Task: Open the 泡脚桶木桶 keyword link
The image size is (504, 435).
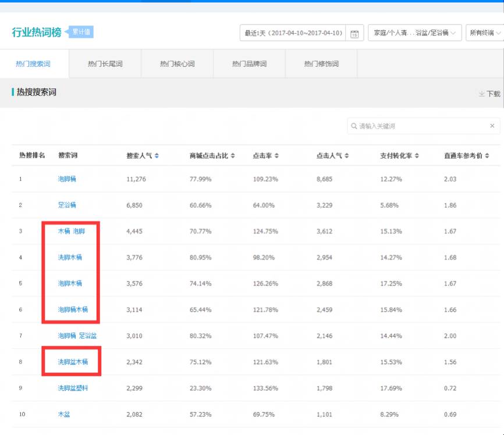Action: tap(73, 310)
